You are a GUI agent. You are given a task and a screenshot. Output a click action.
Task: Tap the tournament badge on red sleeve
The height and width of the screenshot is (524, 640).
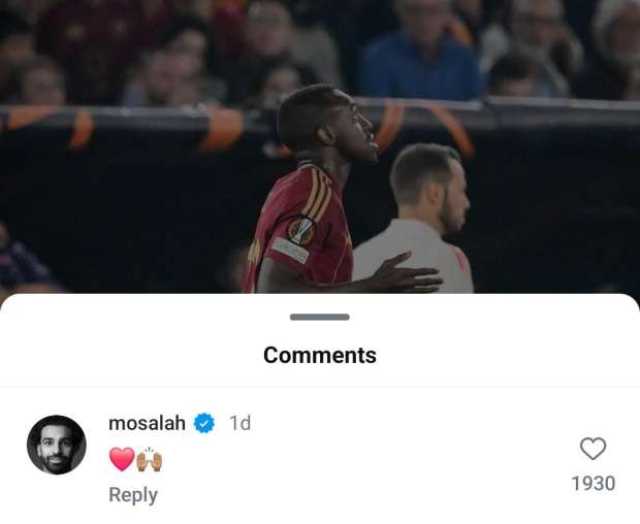[301, 231]
